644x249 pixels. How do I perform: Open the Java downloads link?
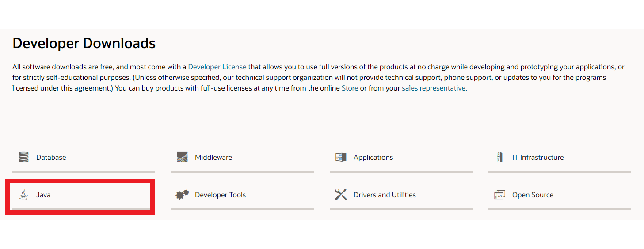click(43, 195)
